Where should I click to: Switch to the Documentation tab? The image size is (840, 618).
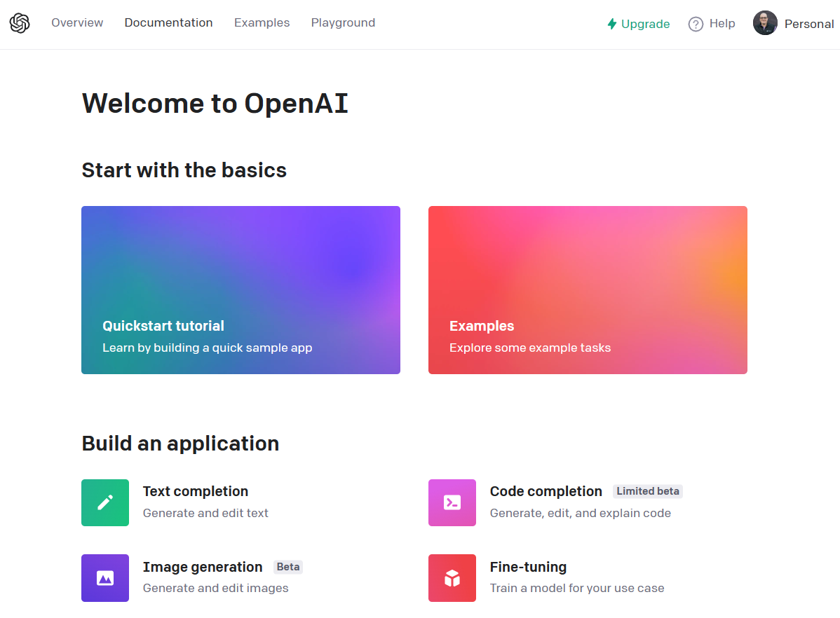(x=168, y=22)
